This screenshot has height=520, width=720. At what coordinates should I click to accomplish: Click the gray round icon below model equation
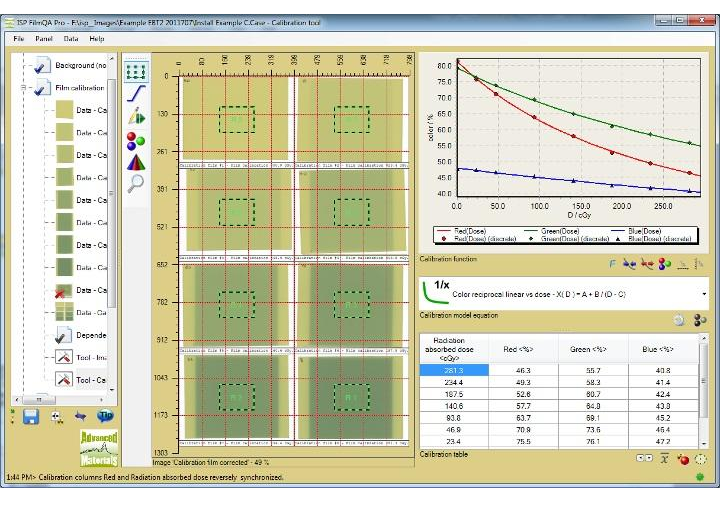click(x=679, y=320)
